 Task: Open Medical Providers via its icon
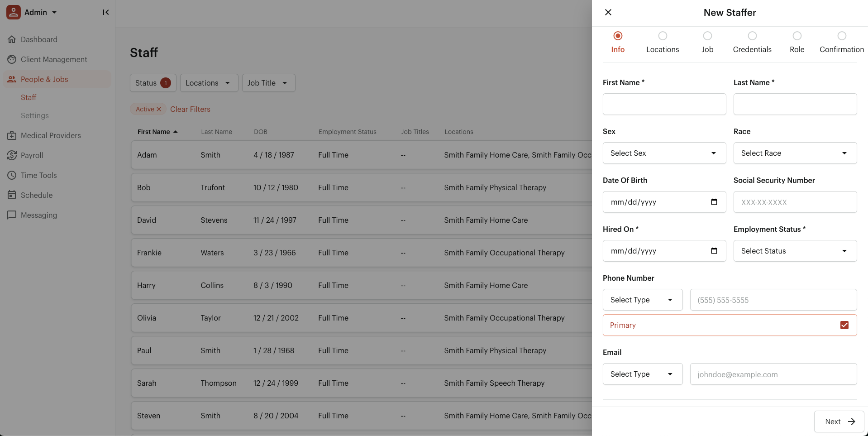tap(12, 135)
